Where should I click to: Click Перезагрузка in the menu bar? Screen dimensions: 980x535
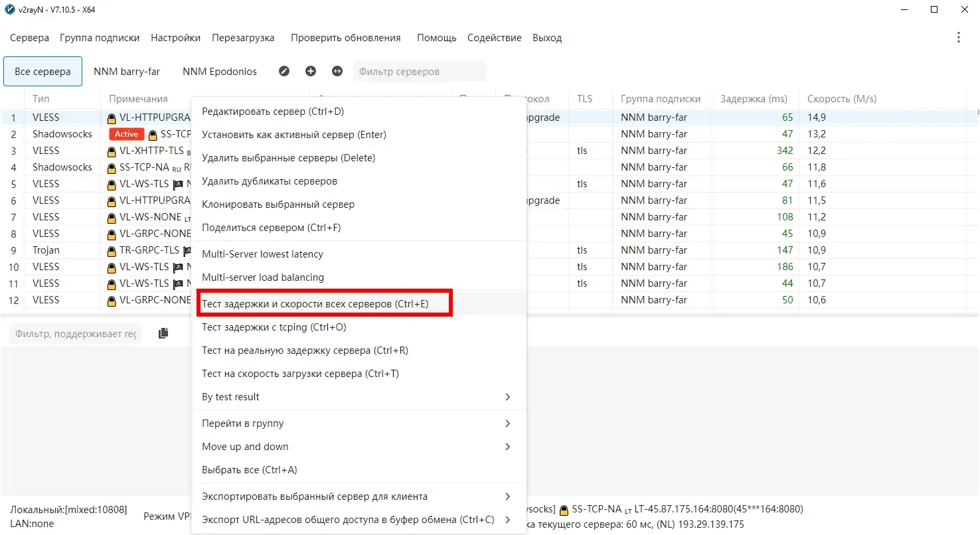(x=243, y=38)
